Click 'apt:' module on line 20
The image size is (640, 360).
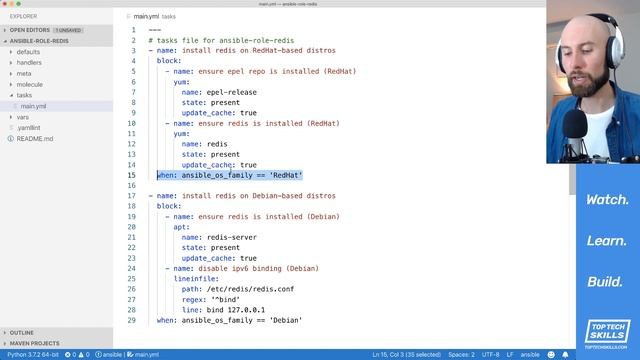[182, 227]
